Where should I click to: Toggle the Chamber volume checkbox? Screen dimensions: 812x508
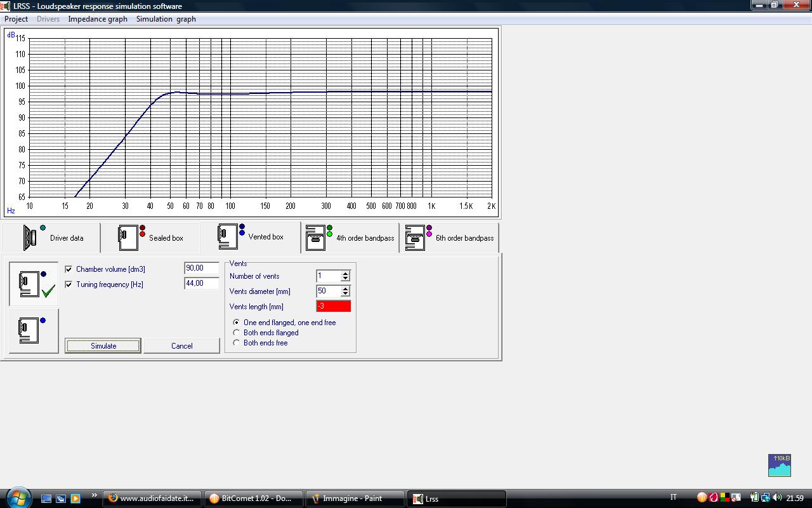point(69,269)
